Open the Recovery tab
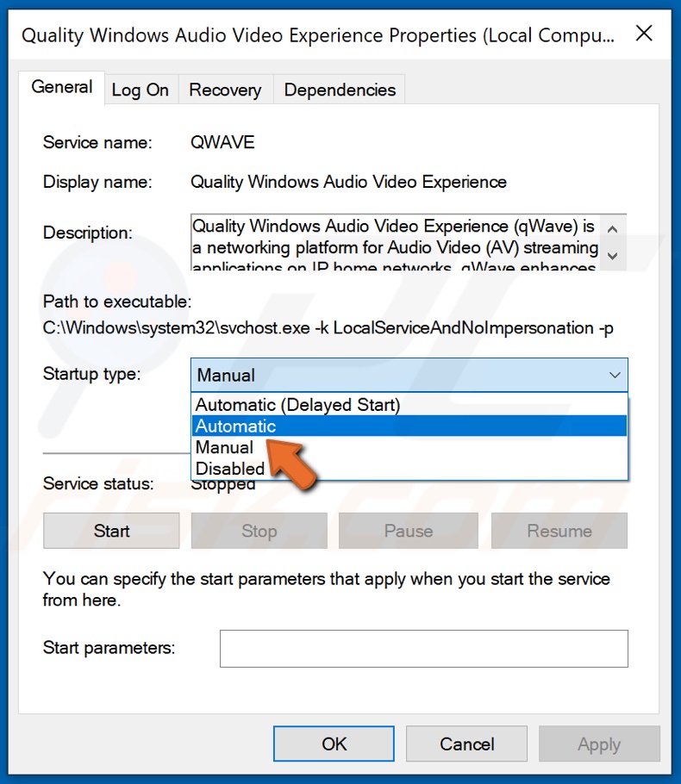The height and width of the screenshot is (784, 681). 225,90
